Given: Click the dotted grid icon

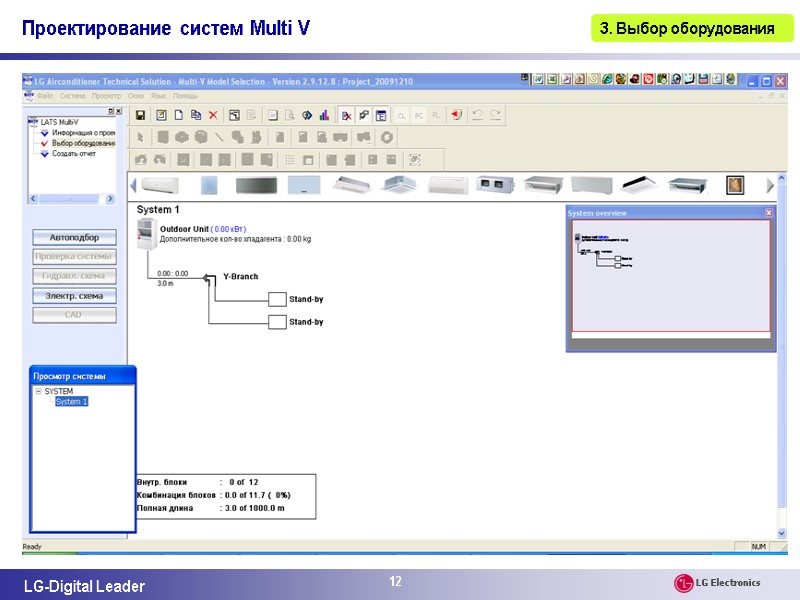Looking at the screenshot, I should click(290, 160).
